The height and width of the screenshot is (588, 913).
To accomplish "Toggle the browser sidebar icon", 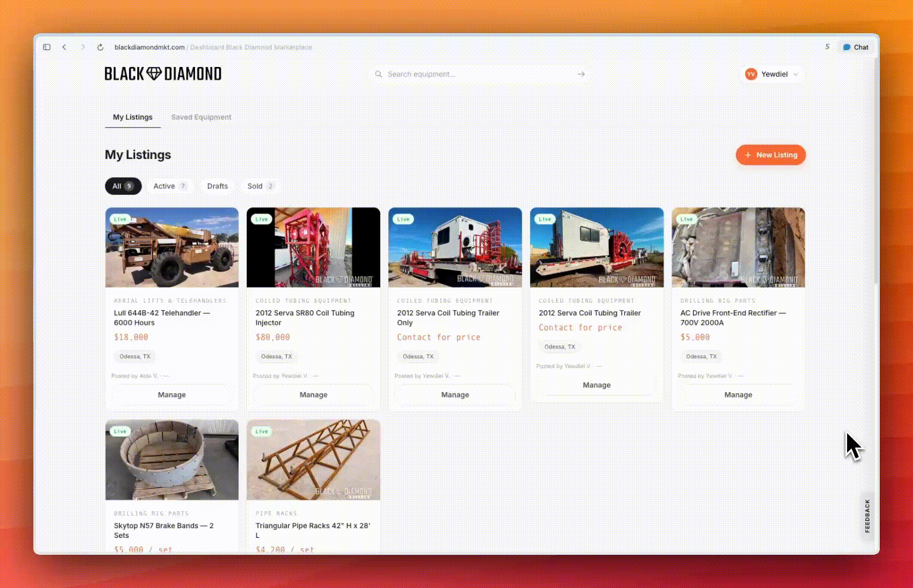I will pyautogui.click(x=47, y=47).
